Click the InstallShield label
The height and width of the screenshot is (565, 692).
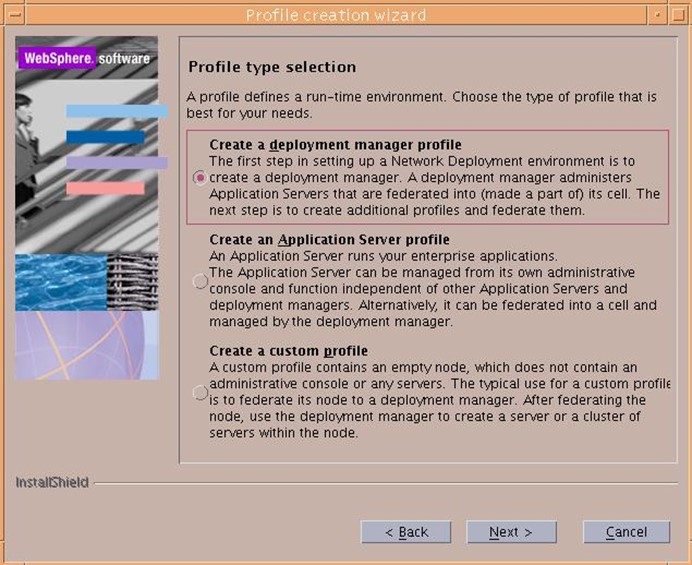(52, 482)
